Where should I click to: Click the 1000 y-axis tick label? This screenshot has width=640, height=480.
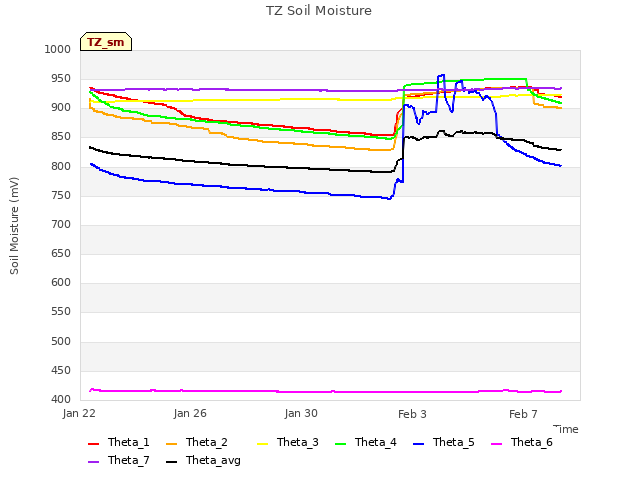pyautogui.click(x=58, y=49)
